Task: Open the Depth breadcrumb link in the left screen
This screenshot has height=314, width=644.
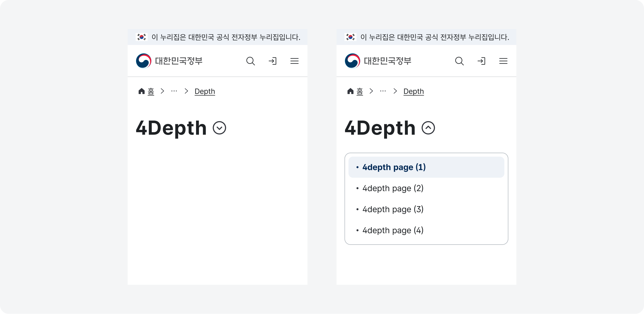Action: click(205, 92)
